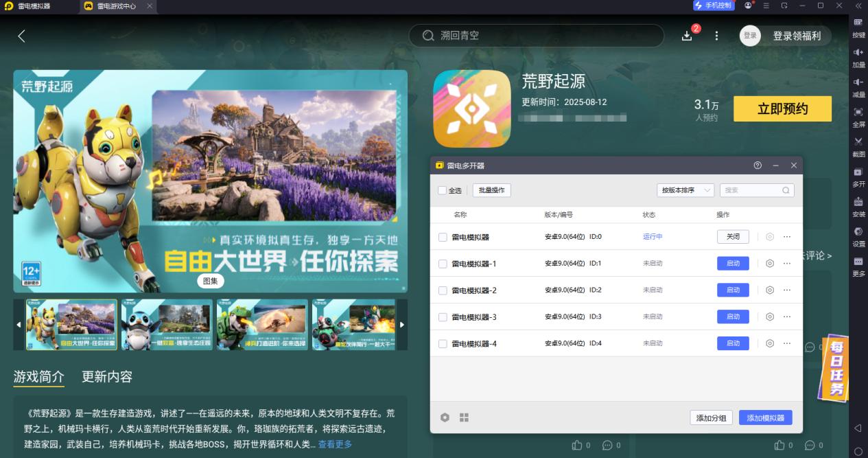Tick the checkbox for 雷电模拟器 ID:0

click(x=443, y=237)
